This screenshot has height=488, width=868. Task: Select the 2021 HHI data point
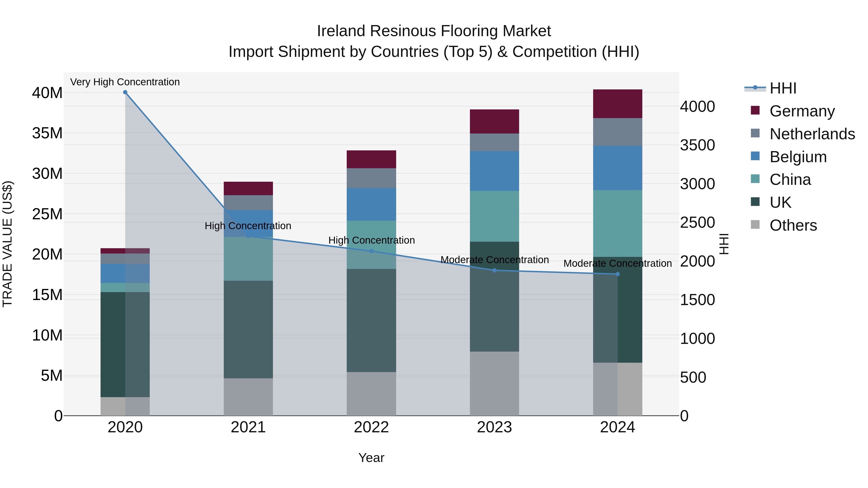click(x=248, y=236)
